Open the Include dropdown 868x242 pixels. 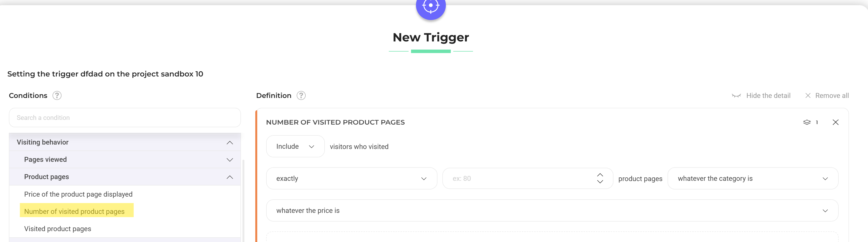[295, 147]
